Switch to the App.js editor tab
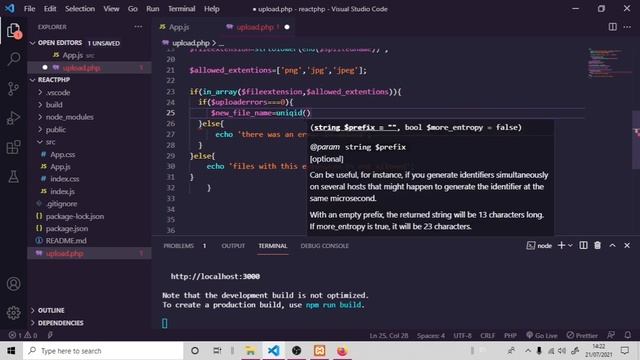 pyautogui.click(x=178, y=27)
